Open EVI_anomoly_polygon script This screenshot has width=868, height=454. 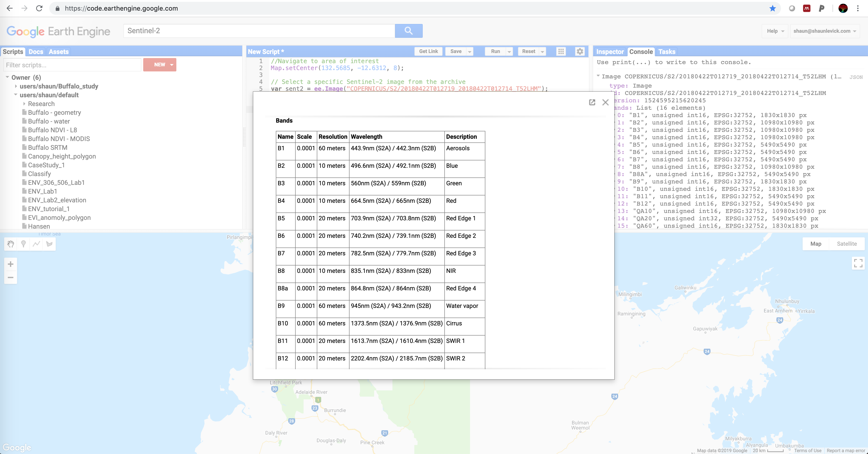coord(59,218)
